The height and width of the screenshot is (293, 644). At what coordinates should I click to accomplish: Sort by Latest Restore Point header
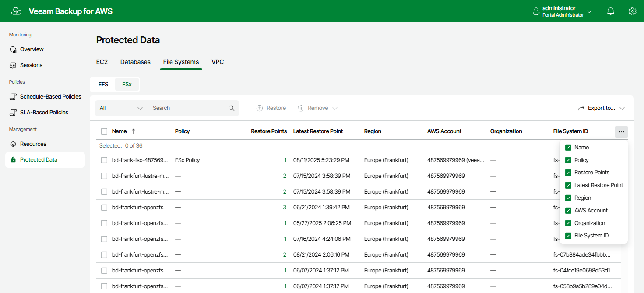[318, 131]
